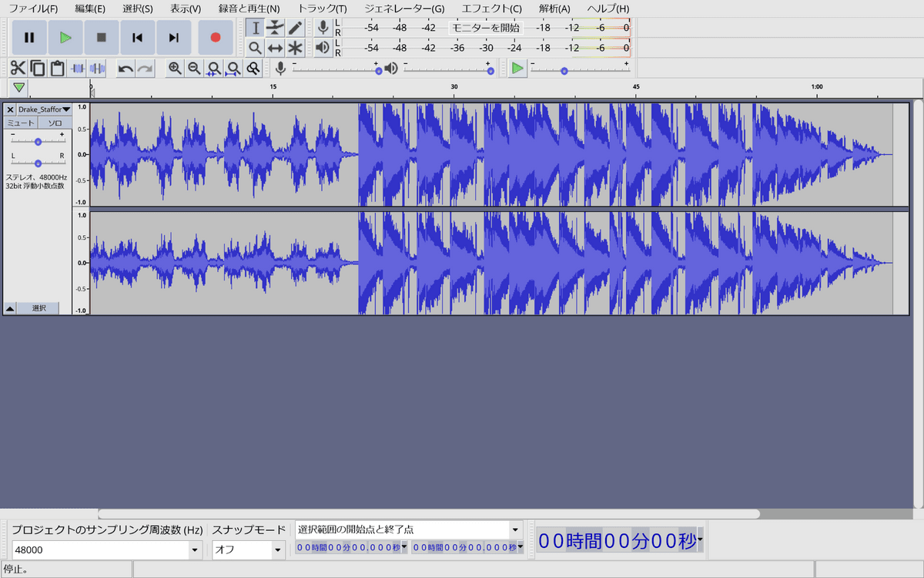
Task: Select the Selection tool
Action: tap(255, 28)
